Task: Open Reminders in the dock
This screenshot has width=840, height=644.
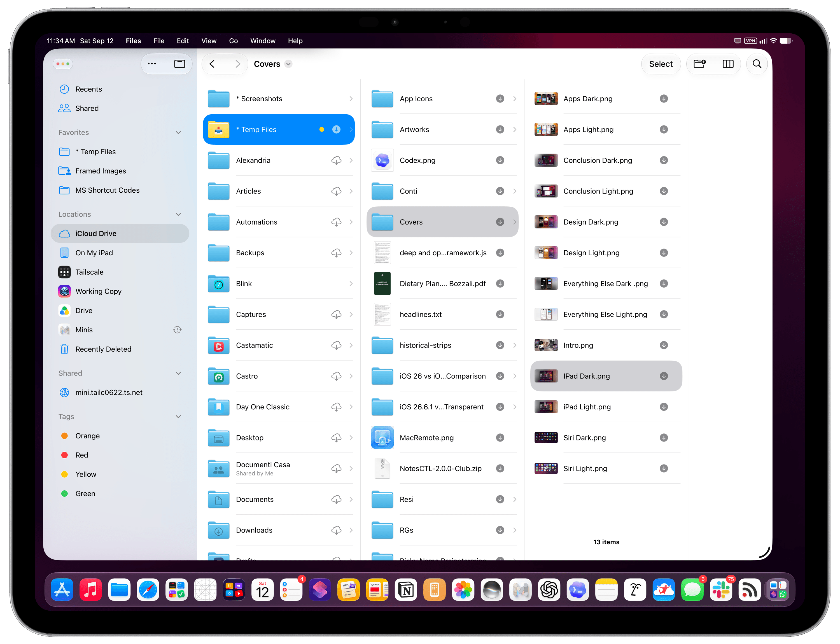Action: 291,590
